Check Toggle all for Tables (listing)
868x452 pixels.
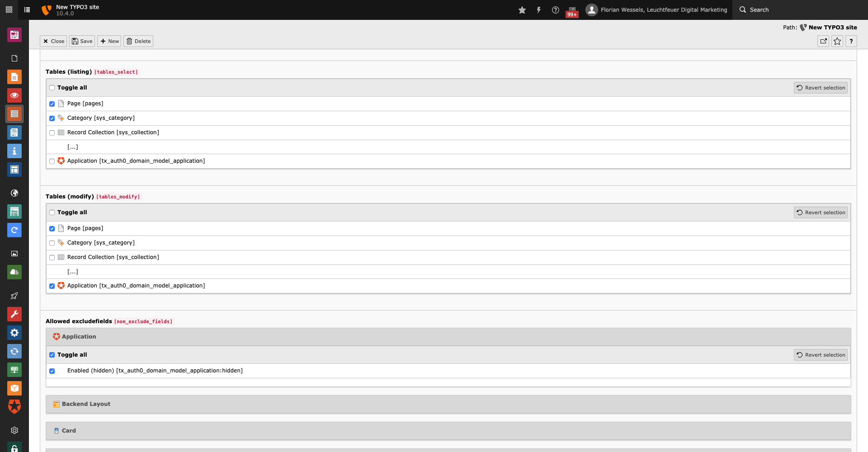coord(52,88)
